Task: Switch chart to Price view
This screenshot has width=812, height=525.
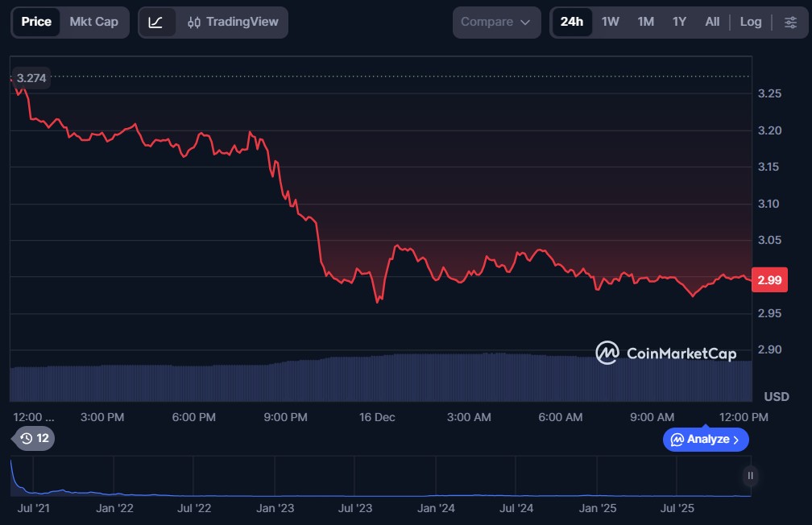Action: [36, 23]
